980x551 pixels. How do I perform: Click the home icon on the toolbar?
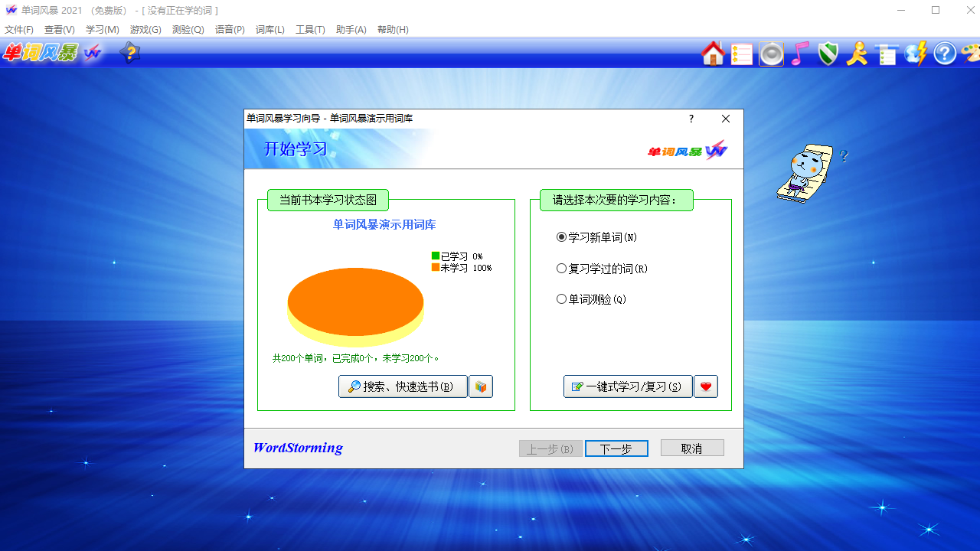[712, 54]
